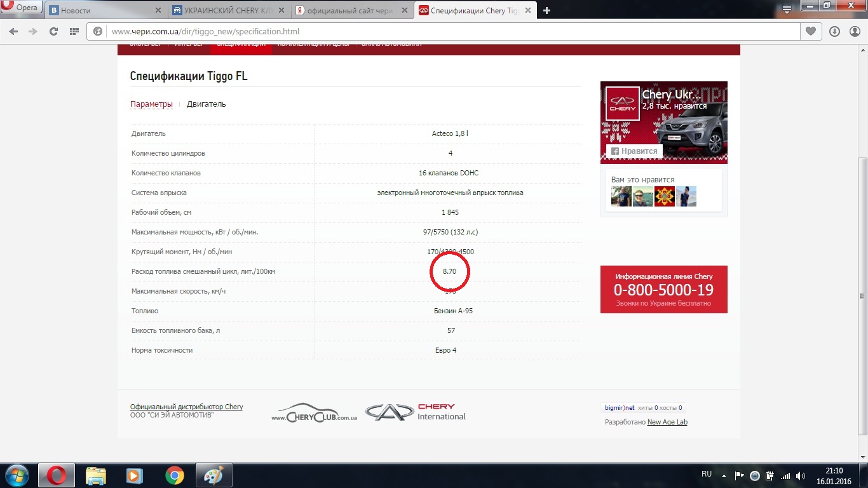Click the second Facebook fan avatar
The image size is (868, 488).
[643, 196]
